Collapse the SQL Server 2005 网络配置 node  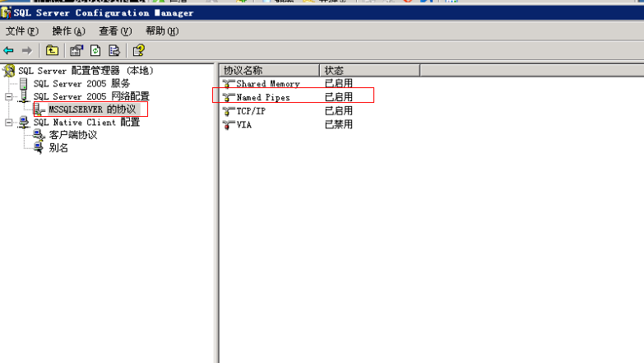click(x=8, y=96)
